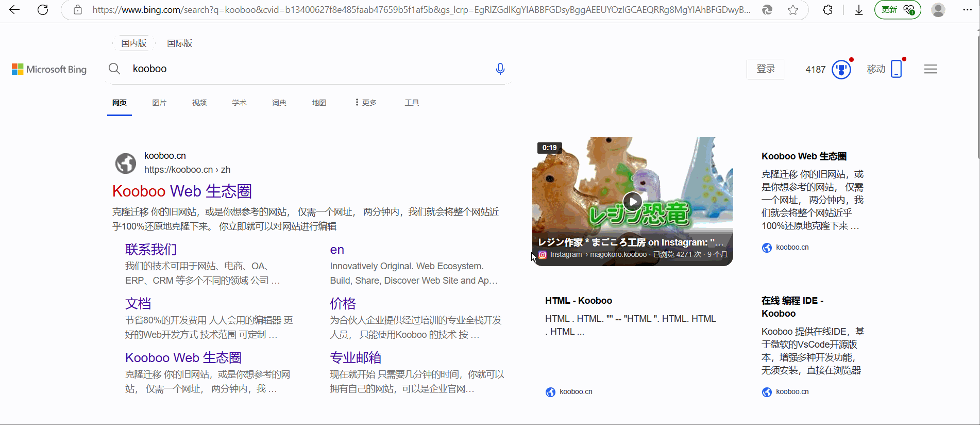The height and width of the screenshot is (425, 980).
Task: Expand the 更多 dropdown
Action: 366,103
